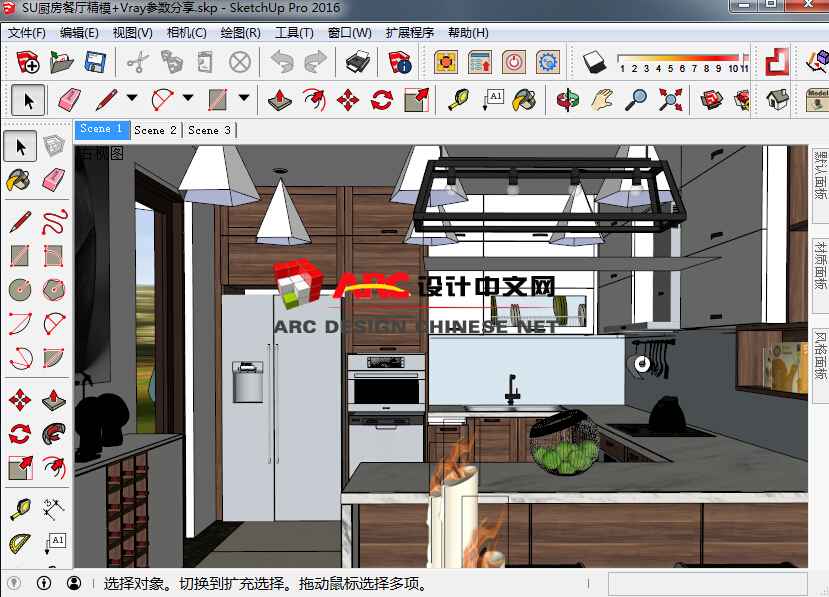The width and height of the screenshot is (829, 597).
Task: Click the Print icon
Action: (x=358, y=62)
